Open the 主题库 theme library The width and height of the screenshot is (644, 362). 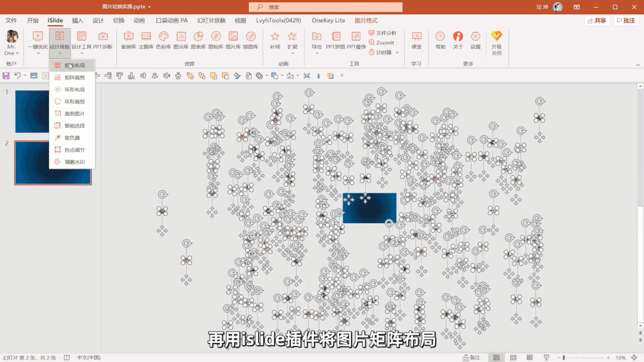146,41
